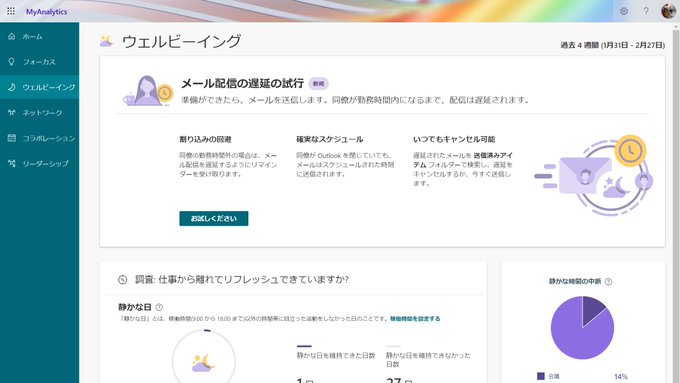Screen dimensions: 680x383
Task: Click the 新規 badge next to heading
Action: point(318,84)
